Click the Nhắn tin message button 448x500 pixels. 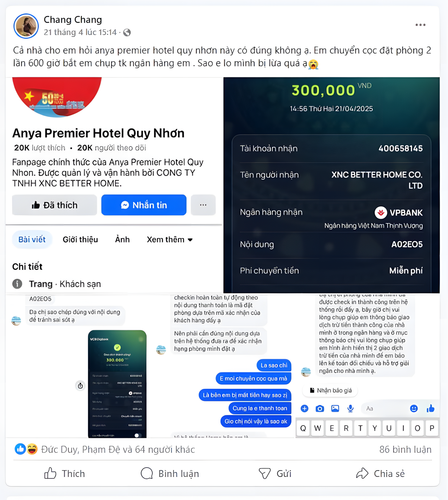pyautogui.click(x=144, y=205)
